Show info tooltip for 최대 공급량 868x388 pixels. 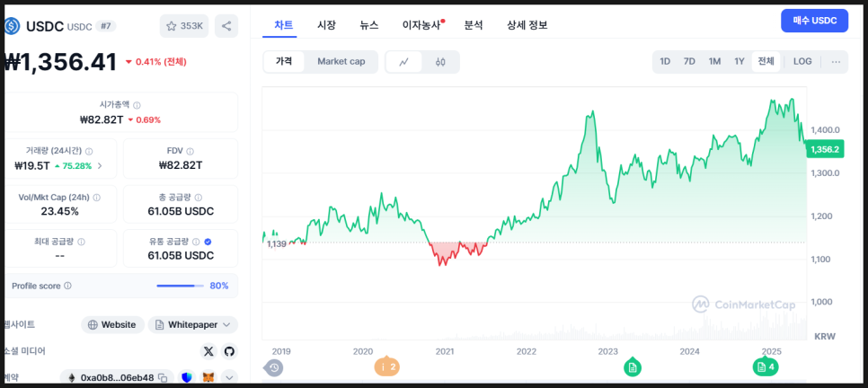point(82,242)
